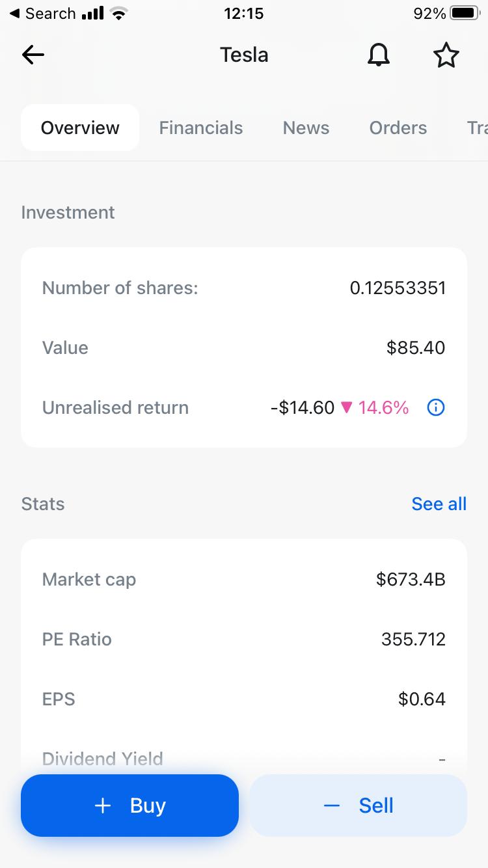The height and width of the screenshot is (868, 488).
Task: Tap the Search back-to-app arrow
Action: 14,14
